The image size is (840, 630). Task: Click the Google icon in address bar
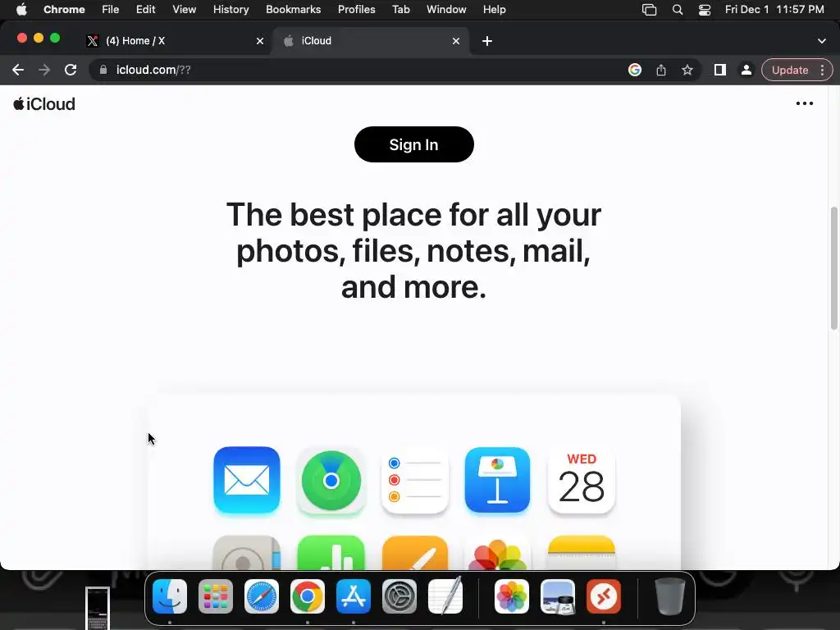[x=635, y=71]
